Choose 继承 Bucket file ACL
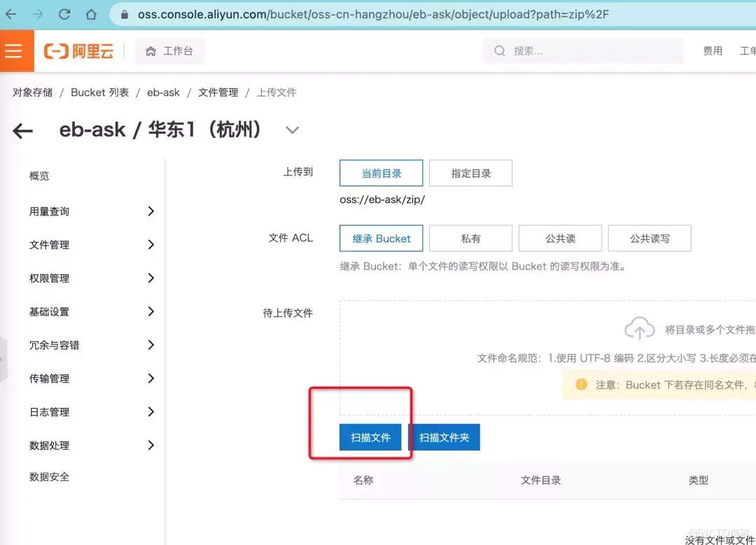 pos(381,238)
